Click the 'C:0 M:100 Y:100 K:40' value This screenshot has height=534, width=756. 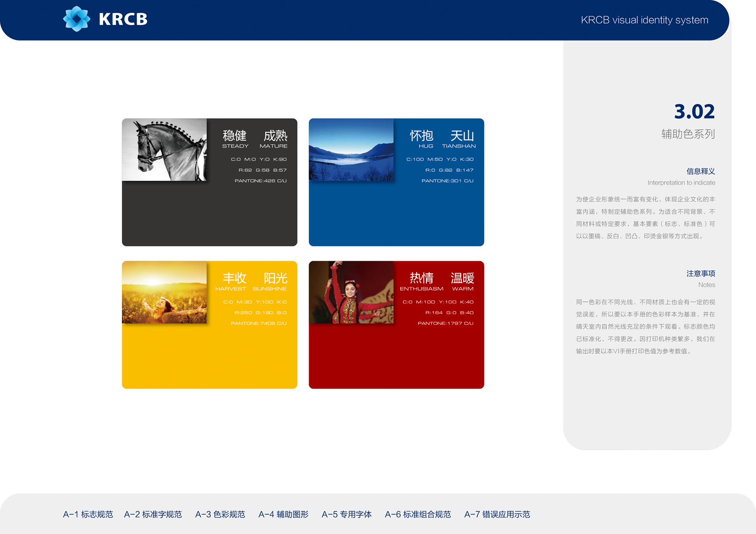coord(438,302)
